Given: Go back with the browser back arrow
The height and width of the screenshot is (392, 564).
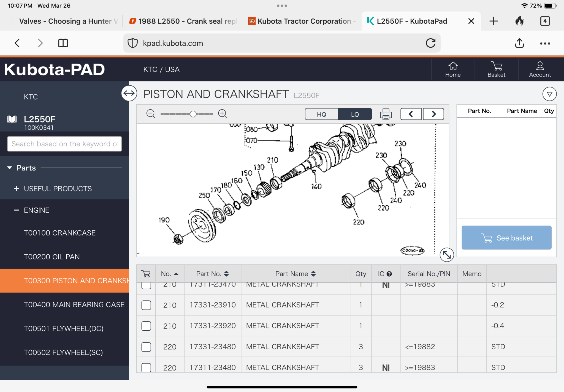Looking at the screenshot, I should pos(17,43).
